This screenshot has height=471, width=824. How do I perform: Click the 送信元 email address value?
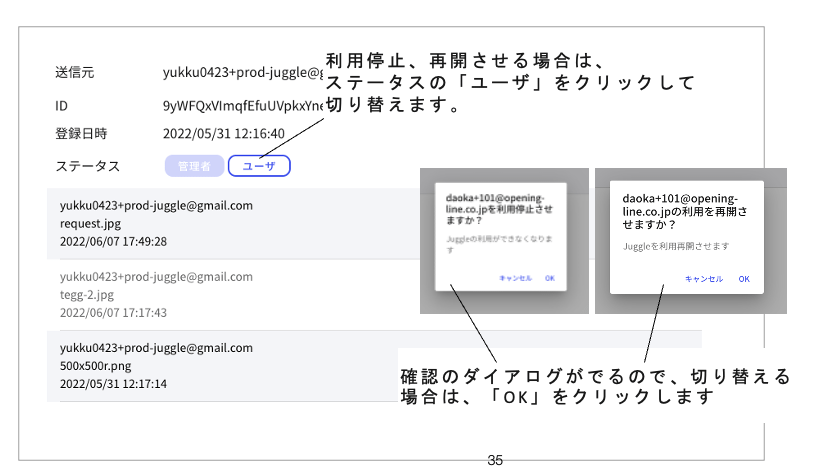(240, 73)
